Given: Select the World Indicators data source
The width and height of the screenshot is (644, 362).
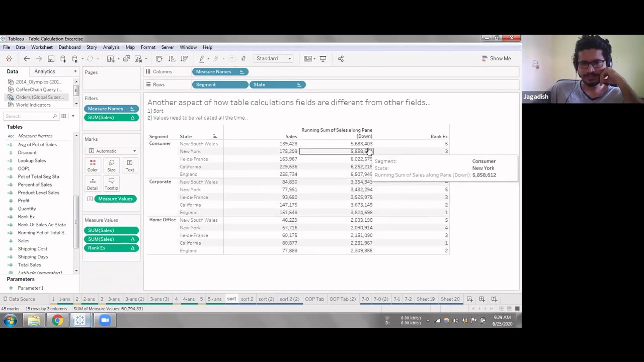Looking at the screenshot, I should [33, 105].
